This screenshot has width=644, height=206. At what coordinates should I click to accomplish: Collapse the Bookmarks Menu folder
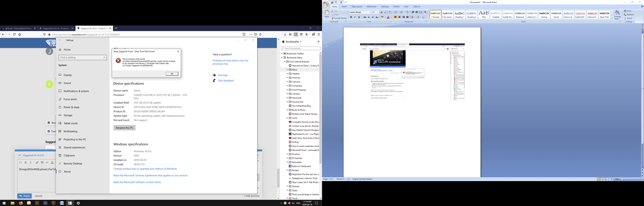tap(282, 58)
